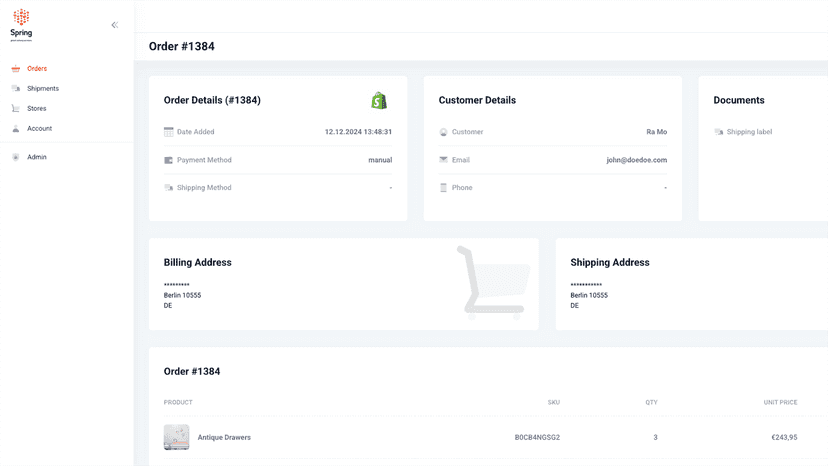Click the Email envelope icon
The width and height of the screenshot is (828, 466).
[x=444, y=160]
